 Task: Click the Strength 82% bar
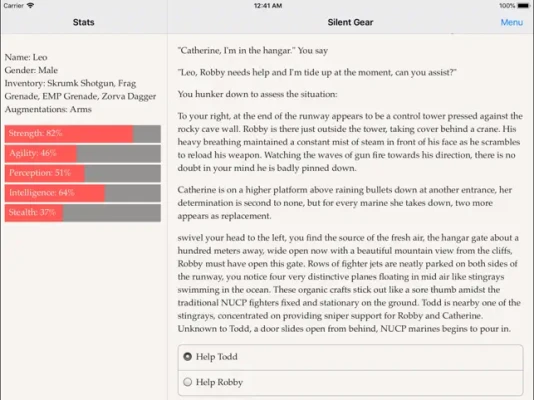[83, 133]
